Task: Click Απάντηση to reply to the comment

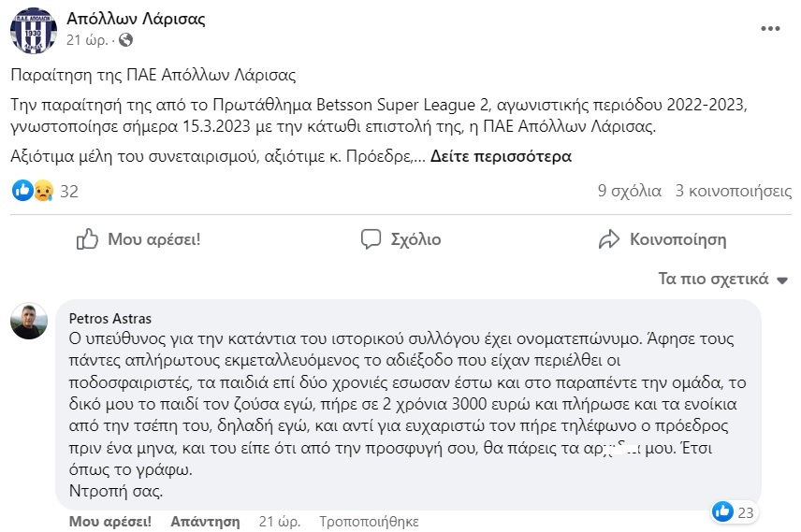Action: 205,522
